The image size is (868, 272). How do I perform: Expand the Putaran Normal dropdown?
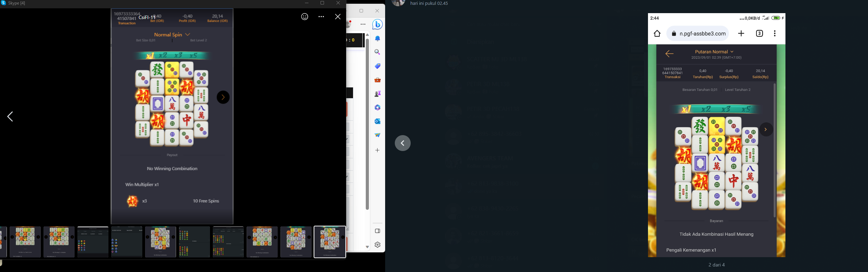point(714,52)
